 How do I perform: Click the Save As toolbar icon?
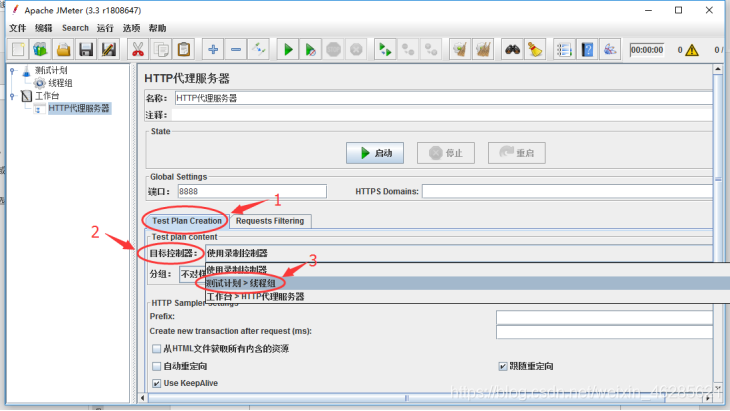(108, 49)
